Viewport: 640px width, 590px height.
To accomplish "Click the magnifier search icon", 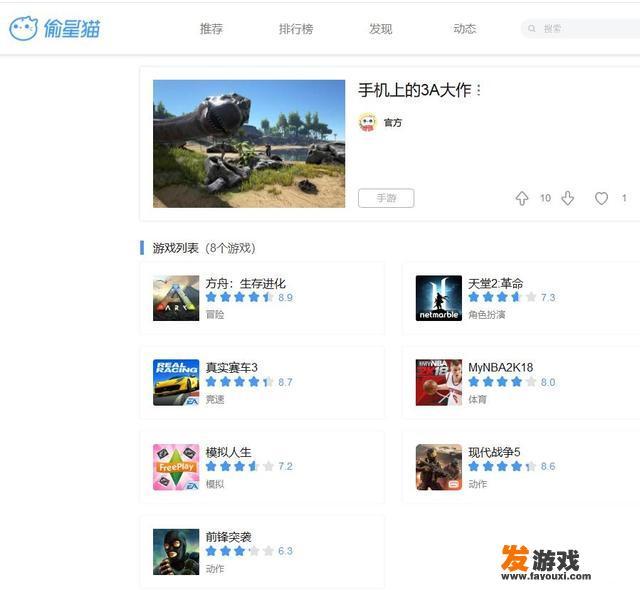I will click(531, 29).
